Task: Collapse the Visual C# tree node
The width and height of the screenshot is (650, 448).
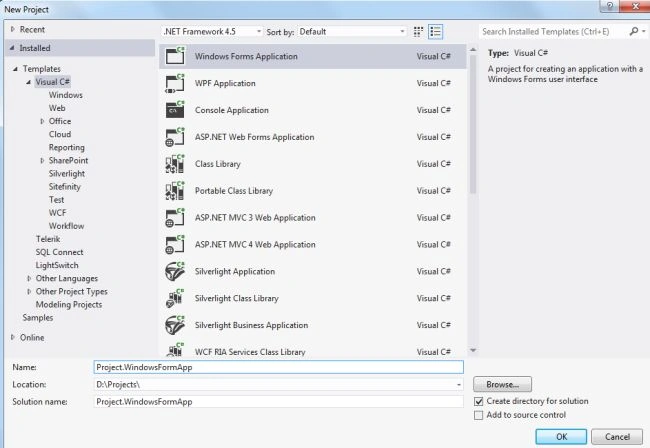Action: coord(29,82)
